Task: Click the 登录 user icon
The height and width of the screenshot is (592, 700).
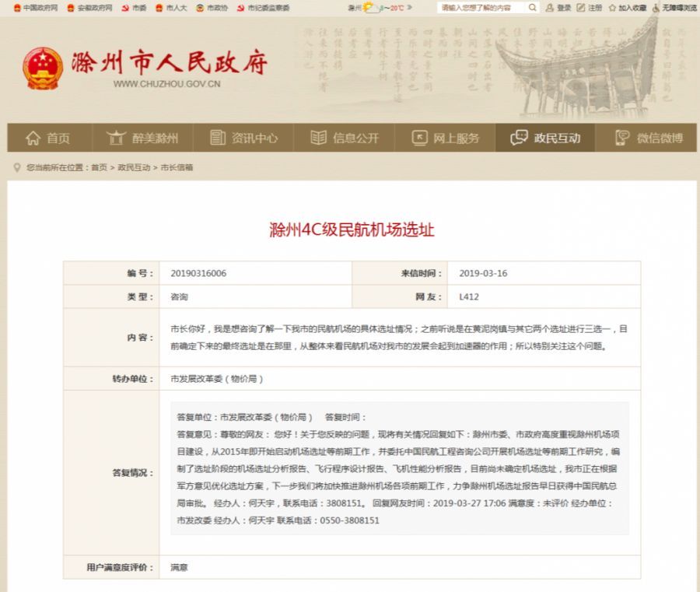Action: point(550,8)
